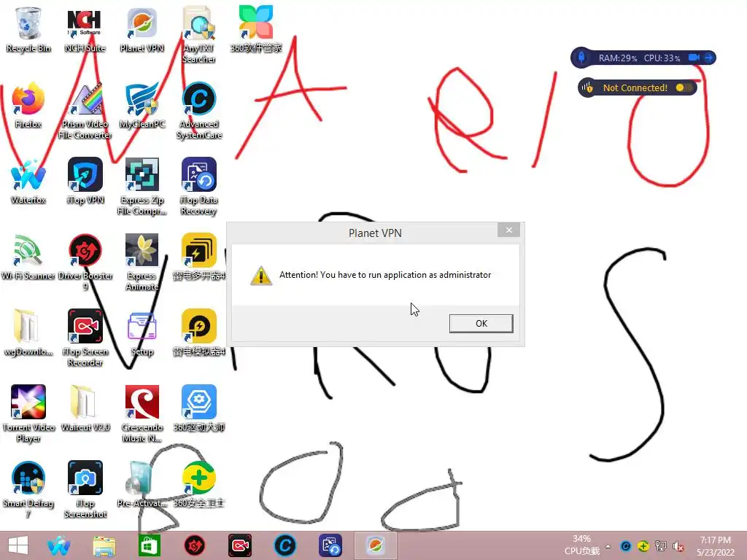Close the Planet VPN dialog
The width and height of the screenshot is (747, 560).
click(508, 230)
